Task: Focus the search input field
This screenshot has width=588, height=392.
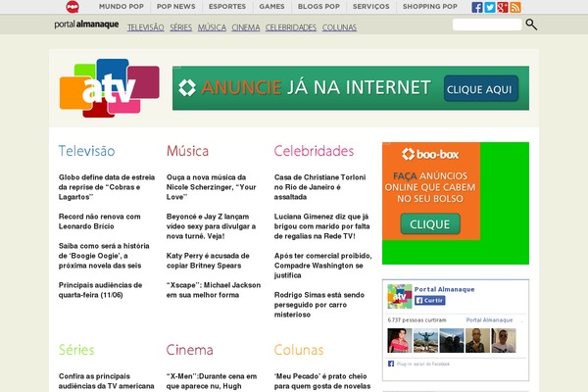Action: pyautogui.click(x=487, y=24)
